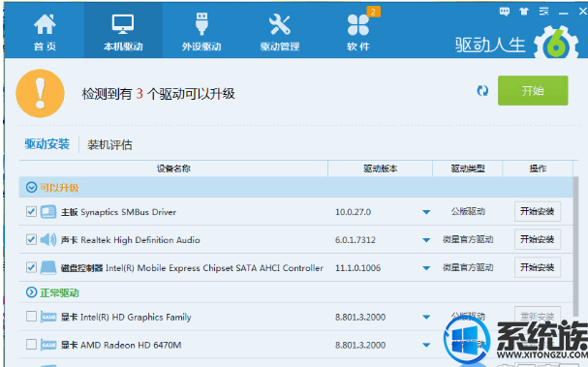The width and height of the screenshot is (588, 367).
Task: Open version dropdown for Realtek audio driver
Action: [426, 240]
